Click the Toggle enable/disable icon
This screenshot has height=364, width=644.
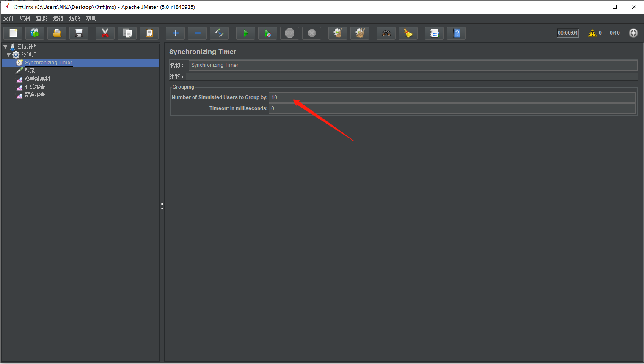click(x=219, y=33)
